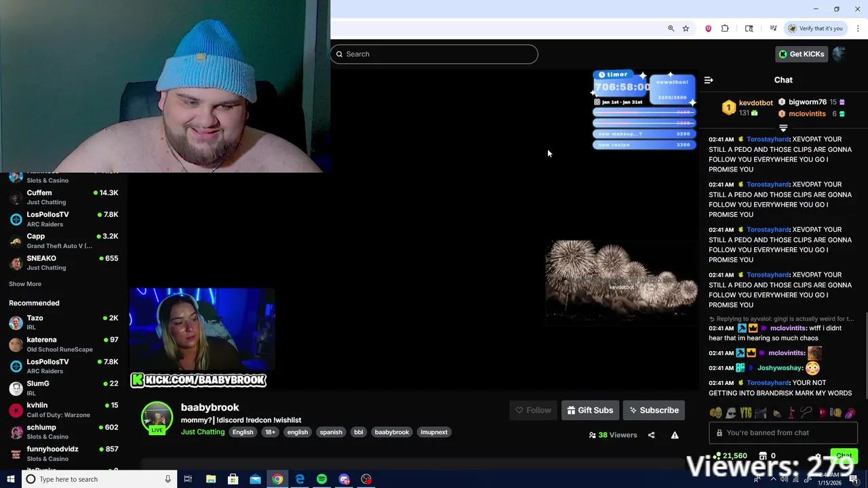Open OBS Studio from taskbar
The image size is (868, 488).
pyautogui.click(x=366, y=479)
